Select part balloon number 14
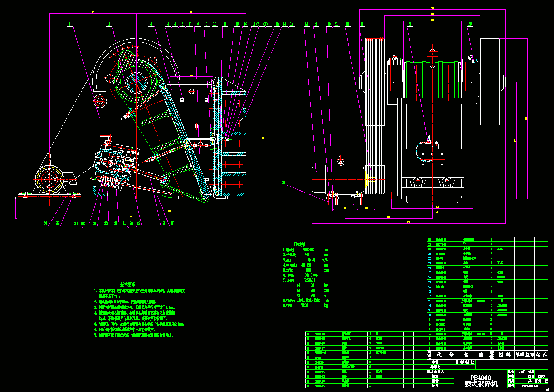 point(292,24)
